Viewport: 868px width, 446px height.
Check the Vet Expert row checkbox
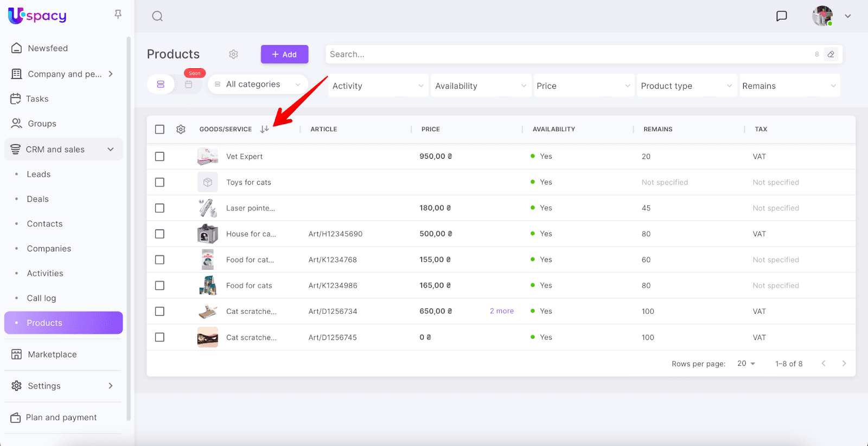click(159, 157)
